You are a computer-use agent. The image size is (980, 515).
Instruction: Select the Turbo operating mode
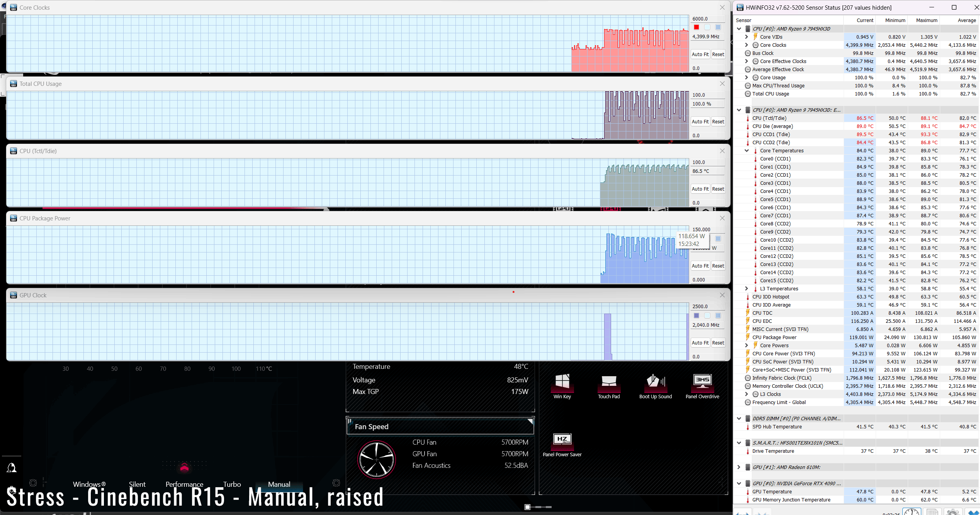click(x=232, y=484)
